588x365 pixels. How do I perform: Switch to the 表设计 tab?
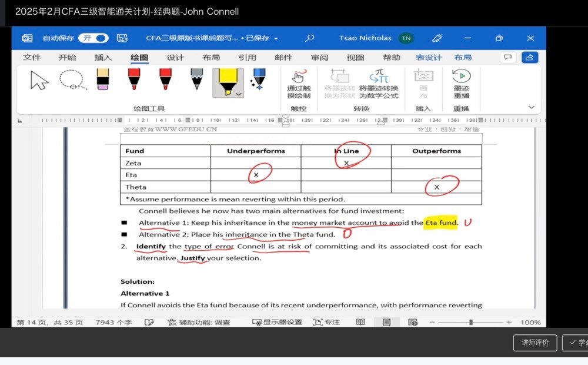tap(429, 58)
